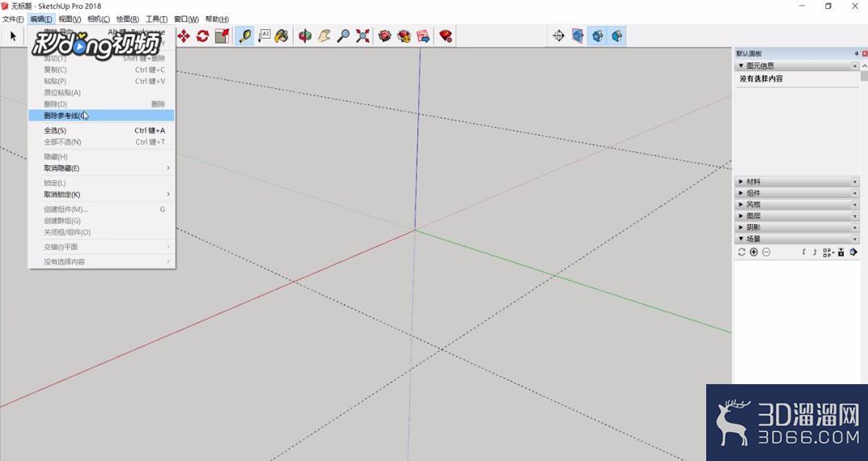
Task: Select the Text label tool
Action: click(x=264, y=36)
